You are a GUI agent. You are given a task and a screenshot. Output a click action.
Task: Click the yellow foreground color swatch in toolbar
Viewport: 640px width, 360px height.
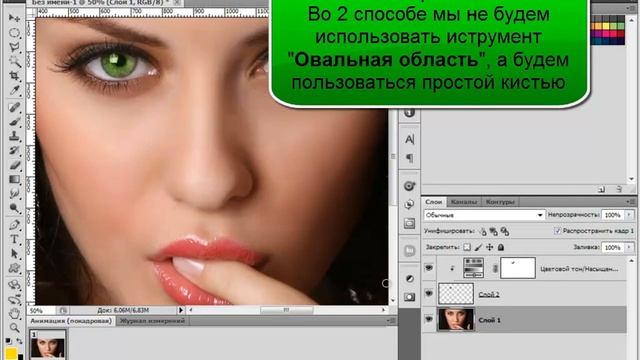(11, 353)
